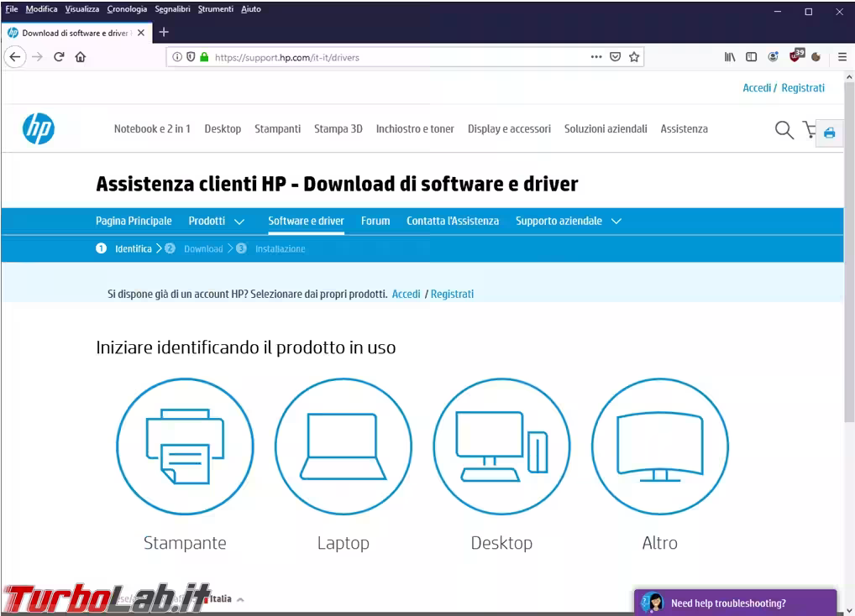The width and height of the screenshot is (855, 616).
Task: Open the Cronologia menu
Action: point(127,9)
